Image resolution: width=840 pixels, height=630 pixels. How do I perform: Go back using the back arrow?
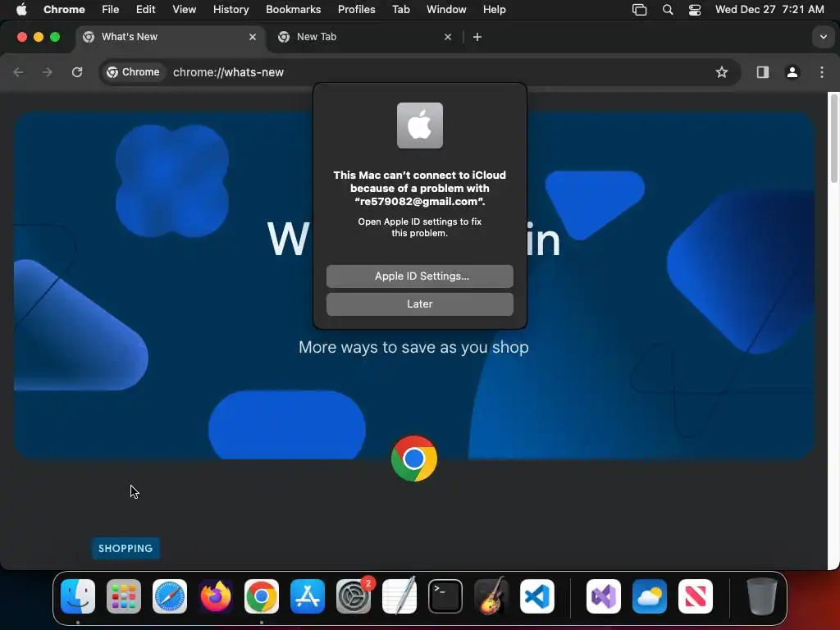click(x=18, y=72)
